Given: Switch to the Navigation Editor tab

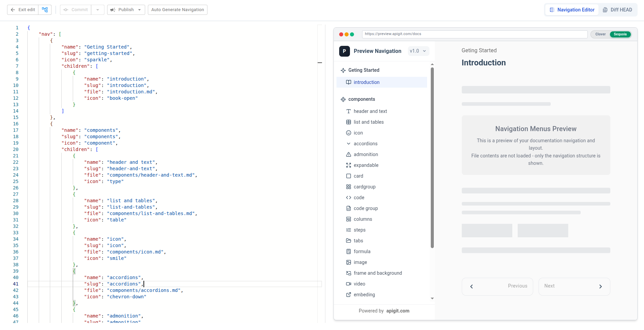Looking at the screenshot, I should (x=572, y=10).
